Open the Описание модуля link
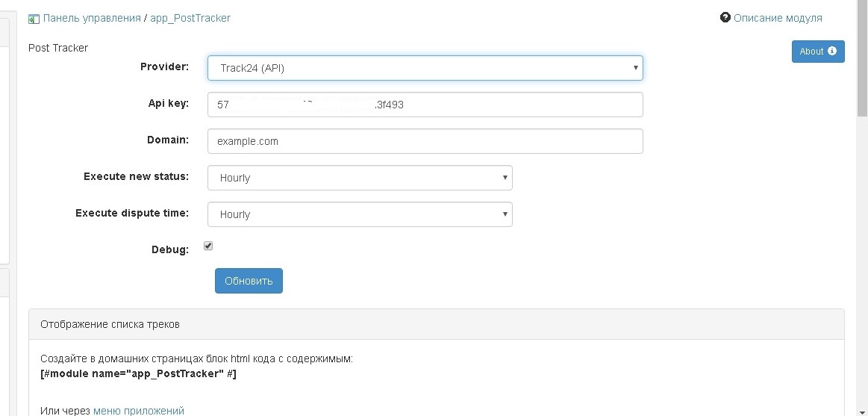868x416 pixels. pos(778,18)
